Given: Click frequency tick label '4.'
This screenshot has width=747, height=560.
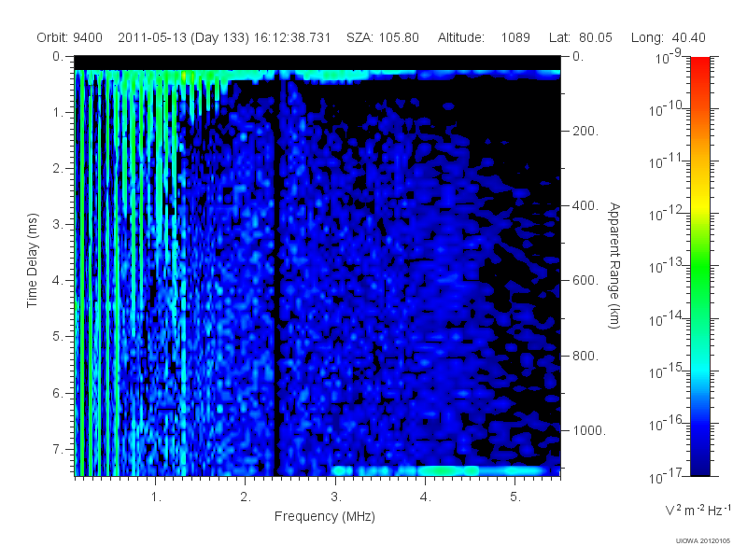Looking at the screenshot, I should coord(426,497).
